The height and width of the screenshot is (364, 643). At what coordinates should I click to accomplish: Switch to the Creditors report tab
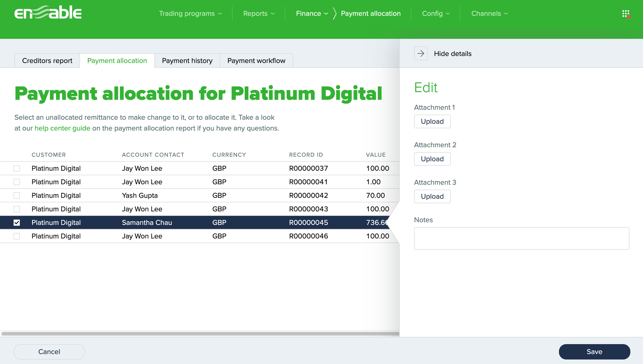pos(47,61)
